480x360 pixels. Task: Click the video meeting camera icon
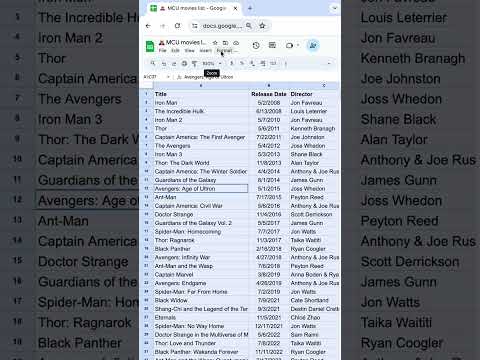289,45
